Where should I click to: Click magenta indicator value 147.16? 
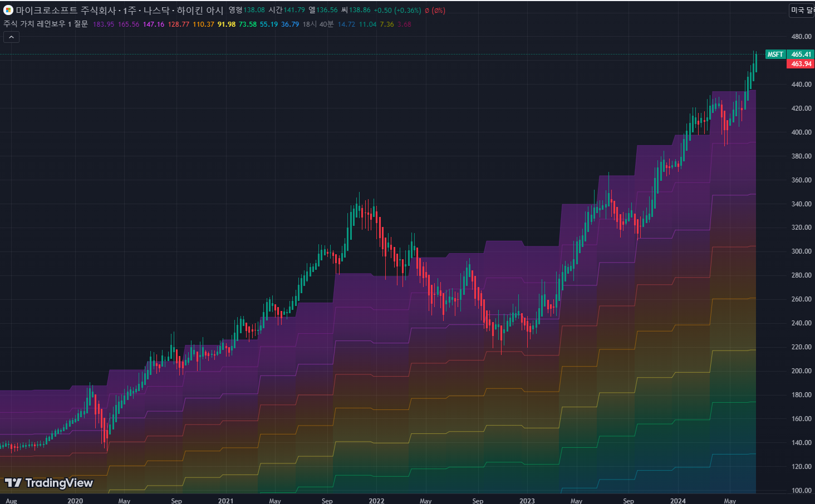tap(154, 24)
